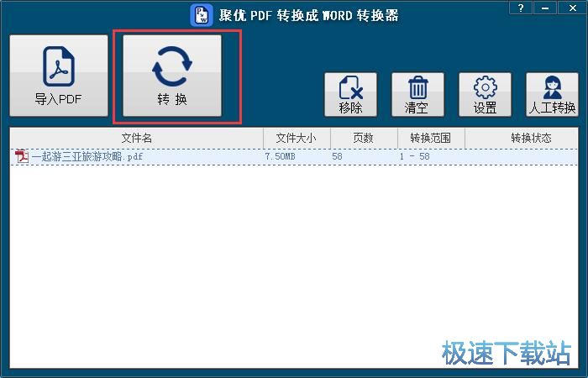This screenshot has width=588, height=378.
Task: Sort by the 文件大小 column header
Action: coord(297,139)
